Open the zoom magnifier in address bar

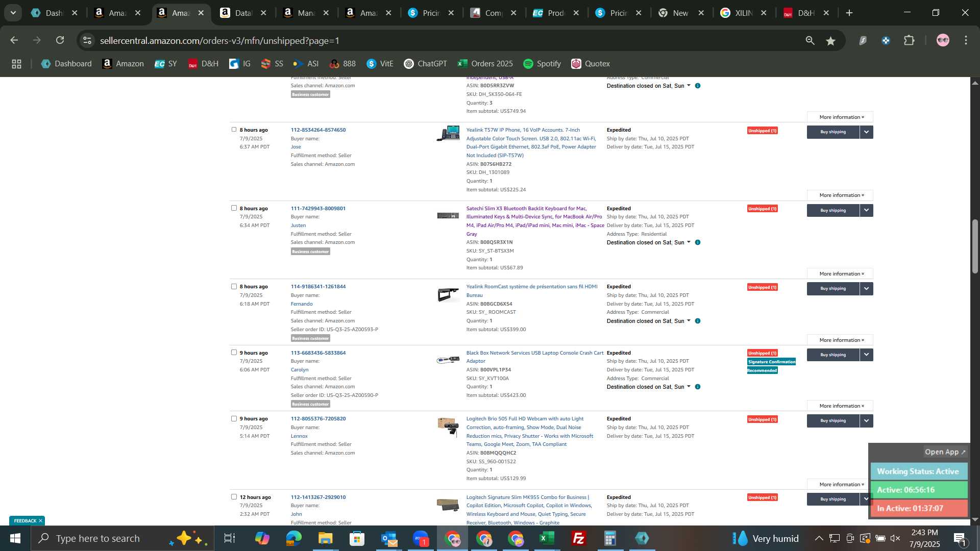click(810, 41)
